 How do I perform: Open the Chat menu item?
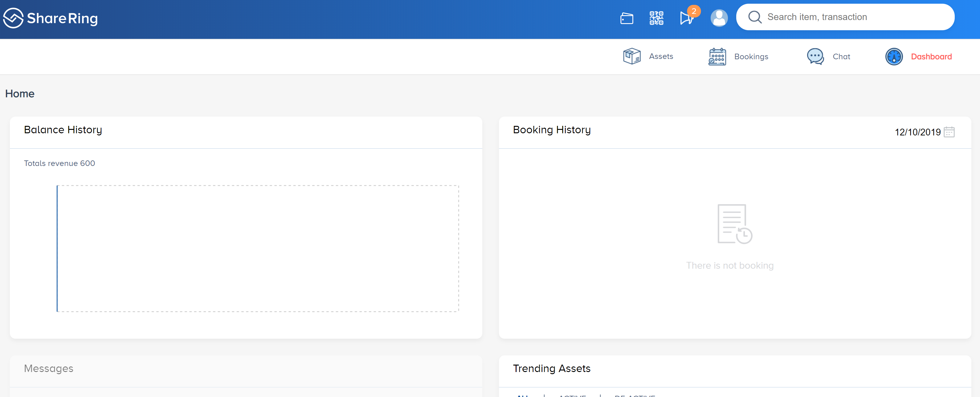[x=841, y=57]
